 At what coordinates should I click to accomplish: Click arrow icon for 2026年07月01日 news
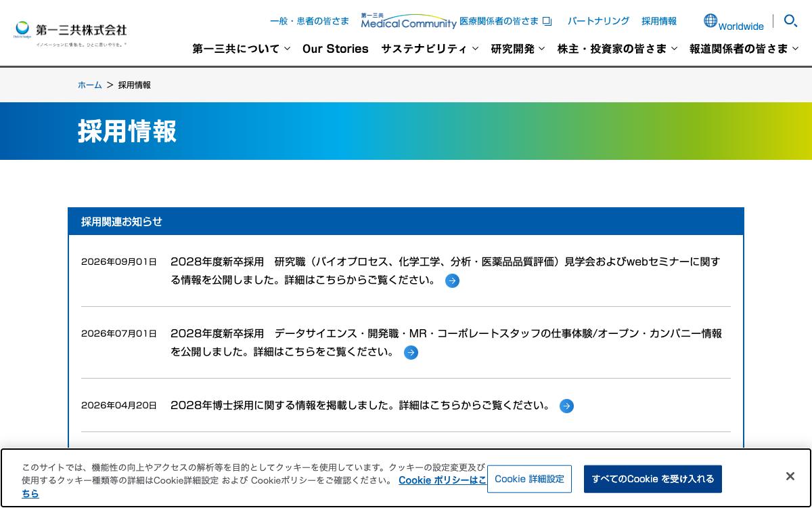coord(411,352)
